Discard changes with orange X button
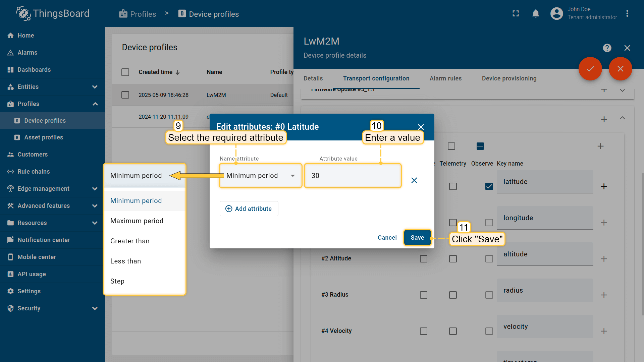 point(620,69)
